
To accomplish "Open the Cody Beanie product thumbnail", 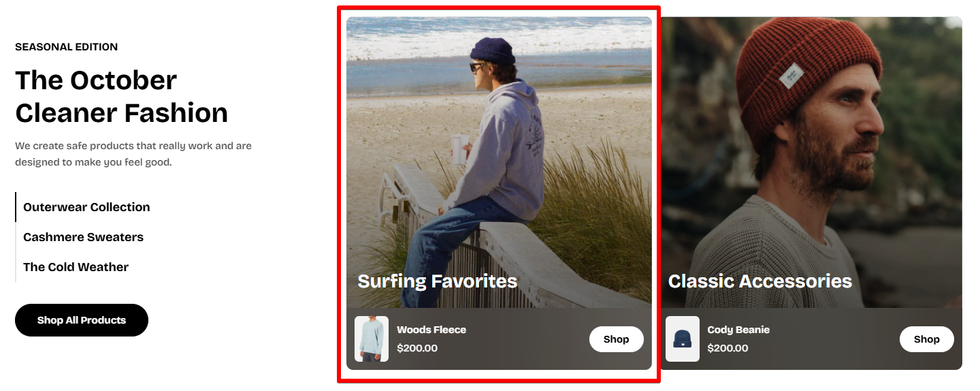I will click(682, 339).
